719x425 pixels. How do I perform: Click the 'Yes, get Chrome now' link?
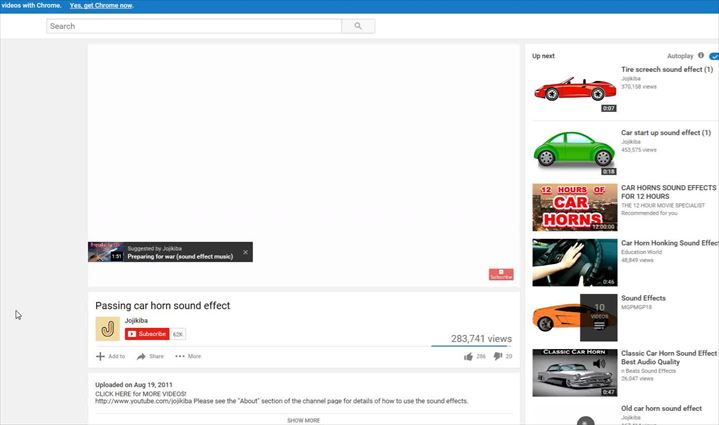[100, 6]
